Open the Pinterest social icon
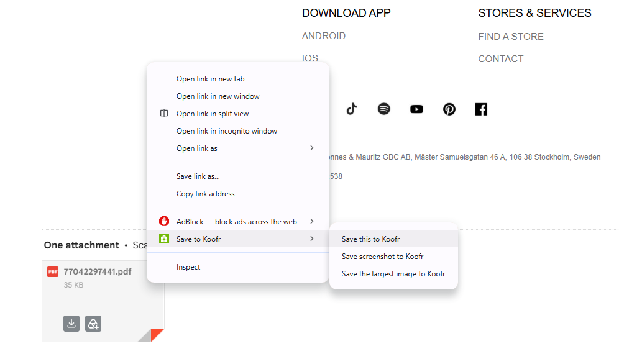This screenshot has height=364, width=619. coord(449,109)
